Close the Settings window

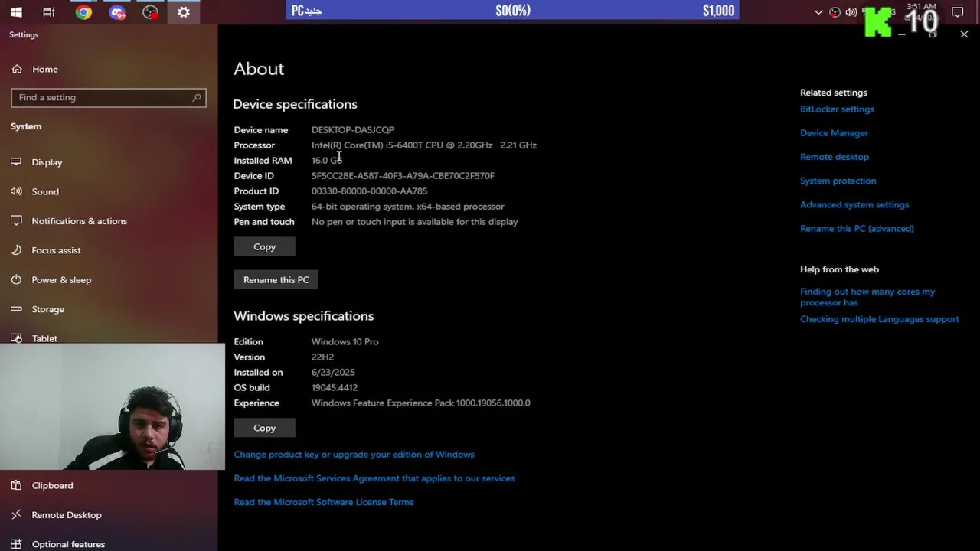[x=964, y=34]
